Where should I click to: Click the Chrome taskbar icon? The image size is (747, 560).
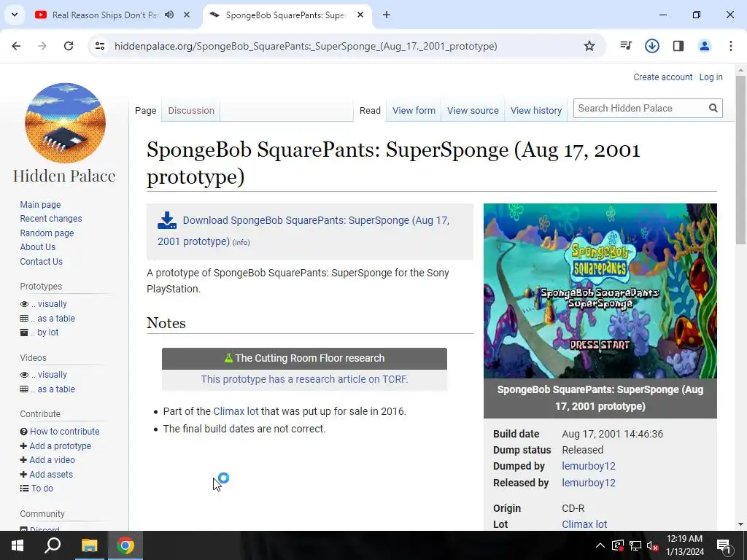pyautogui.click(x=125, y=545)
